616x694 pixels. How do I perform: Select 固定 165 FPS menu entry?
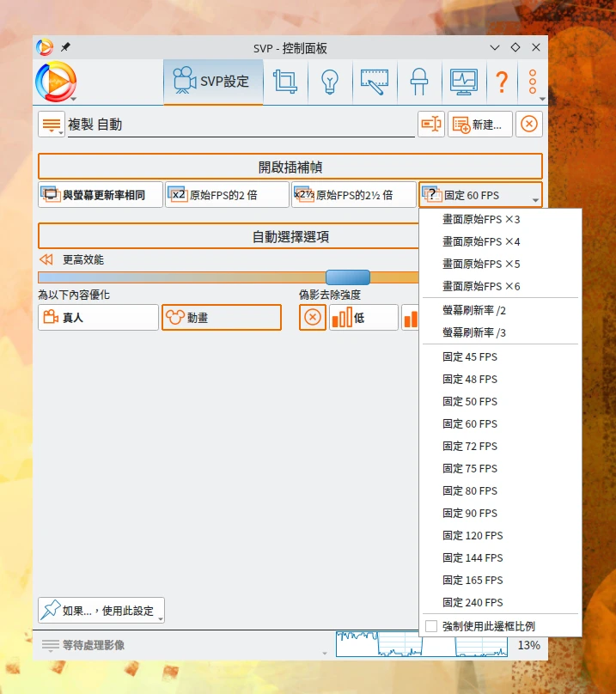[x=500, y=581]
